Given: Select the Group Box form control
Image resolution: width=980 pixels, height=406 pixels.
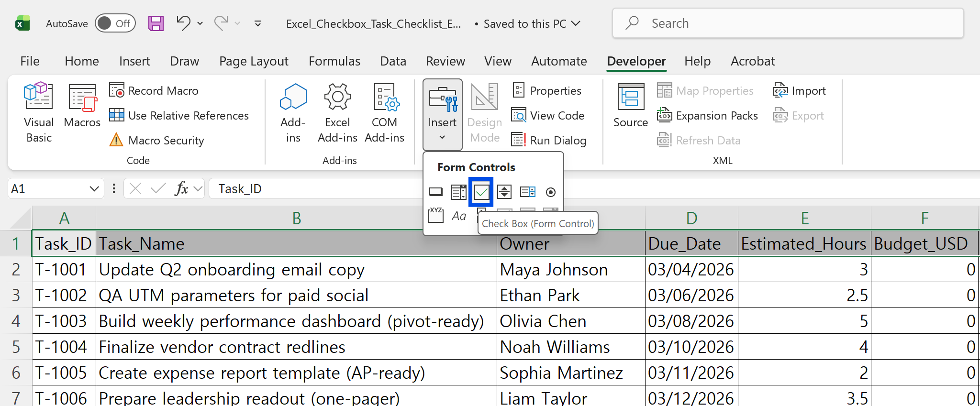Looking at the screenshot, I should point(435,215).
